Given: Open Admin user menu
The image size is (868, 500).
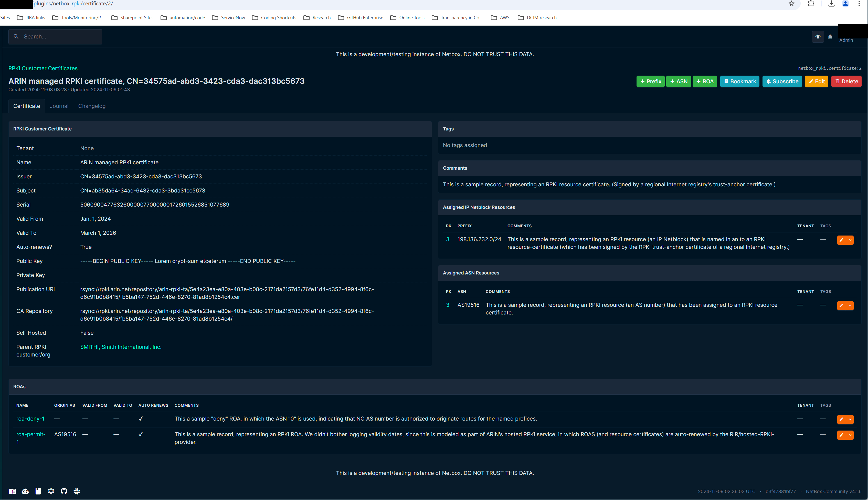Looking at the screenshot, I should point(846,40).
